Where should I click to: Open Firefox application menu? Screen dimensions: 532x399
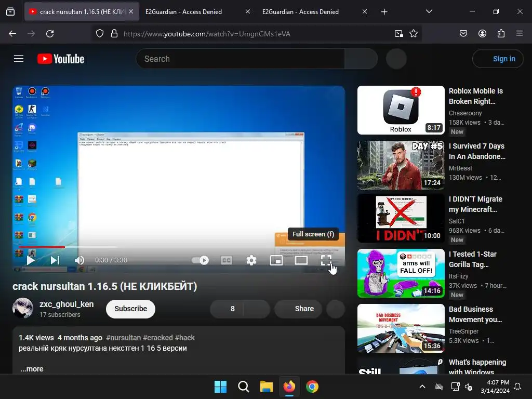pos(520,34)
